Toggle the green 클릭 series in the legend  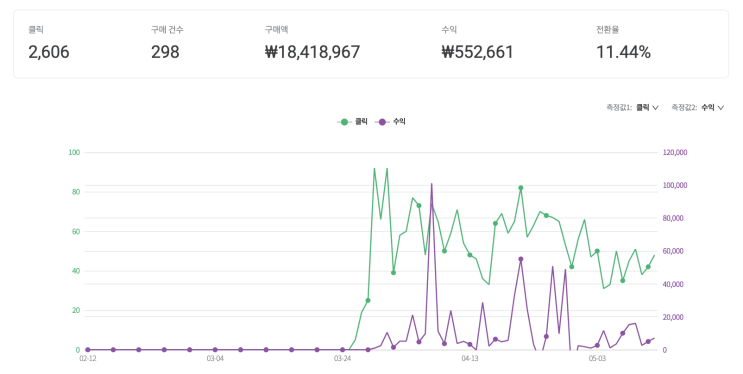coord(352,122)
